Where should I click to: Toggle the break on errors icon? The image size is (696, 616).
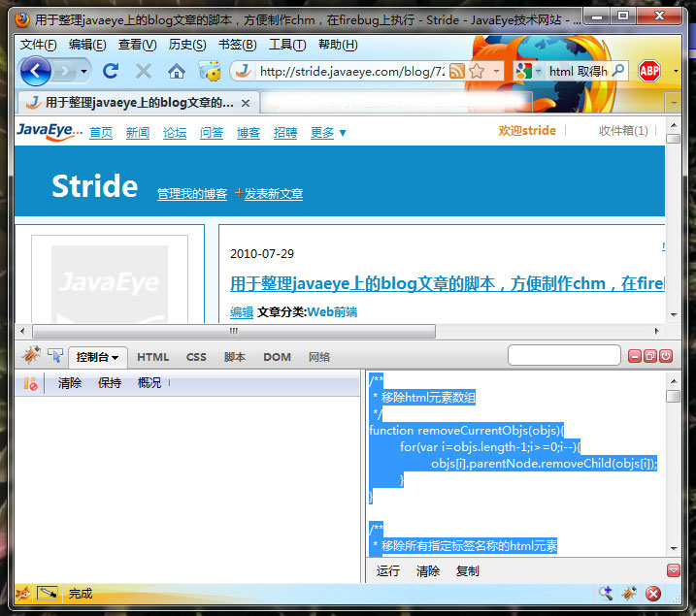[x=30, y=383]
